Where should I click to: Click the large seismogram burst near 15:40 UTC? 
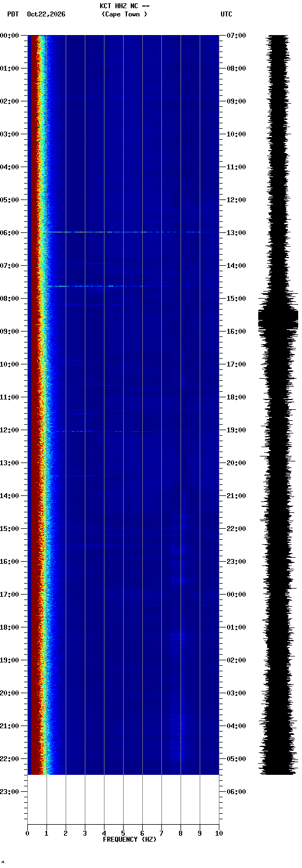point(278,319)
